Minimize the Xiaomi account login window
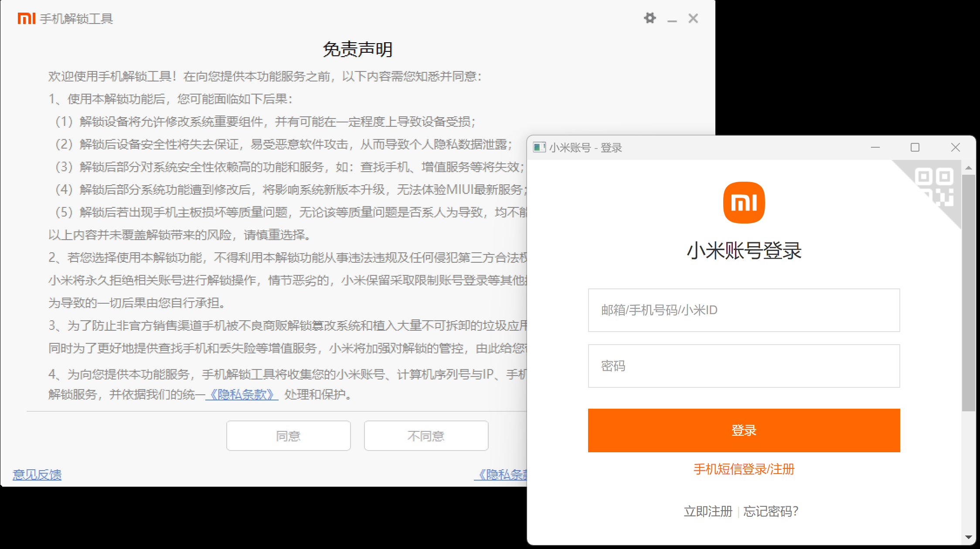Screen dimensions: 980x549 pyautogui.click(x=875, y=147)
